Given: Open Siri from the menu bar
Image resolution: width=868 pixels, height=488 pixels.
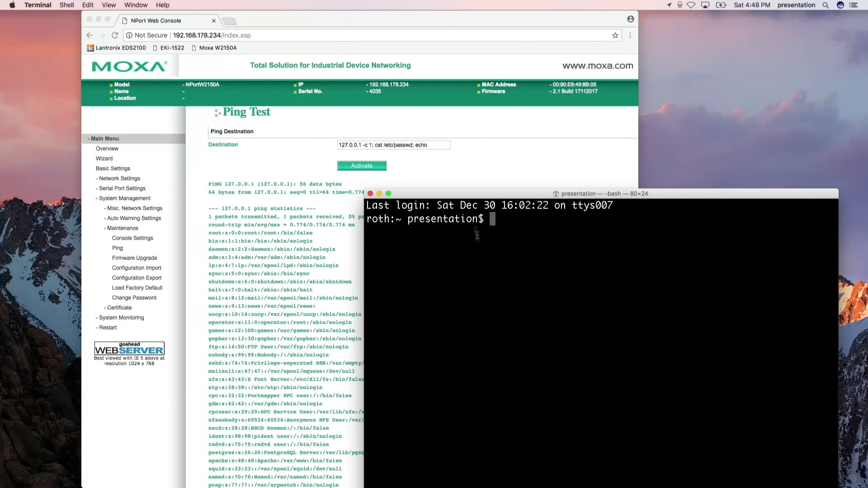Looking at the screenshot, I should click(x=840, y=5).
